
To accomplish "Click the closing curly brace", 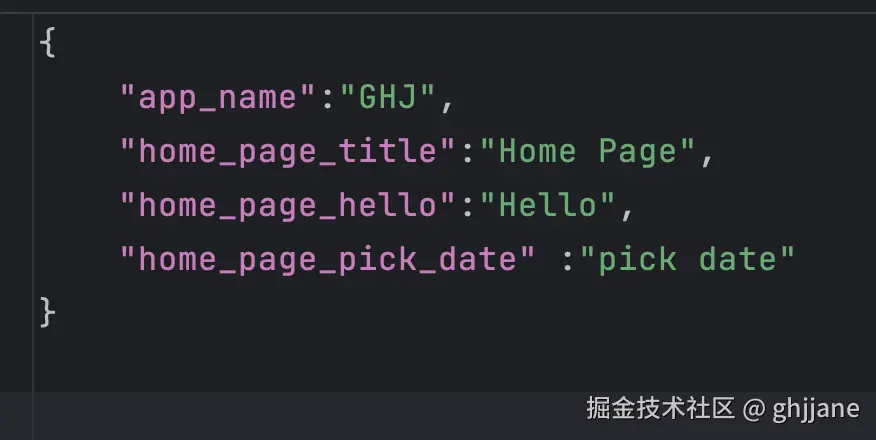I will [x=47, y=312].
